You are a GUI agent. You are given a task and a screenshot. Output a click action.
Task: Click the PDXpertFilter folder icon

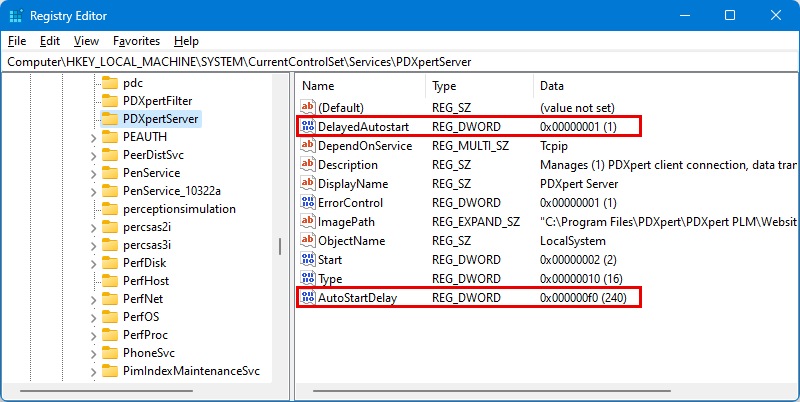pos(110,100)
